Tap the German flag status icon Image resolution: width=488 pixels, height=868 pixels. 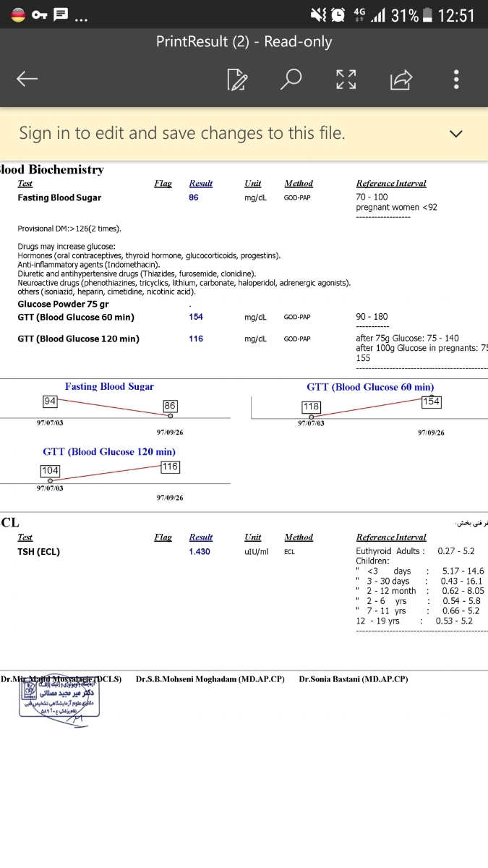[18, 15]
